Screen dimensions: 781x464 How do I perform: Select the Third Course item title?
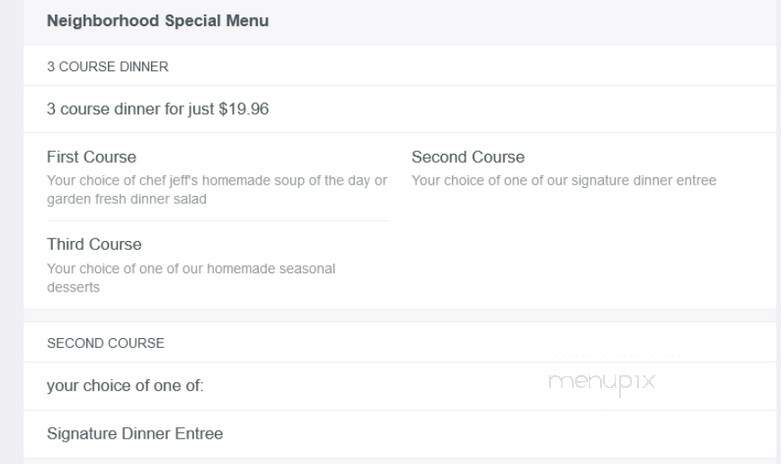(x=94, y=244)
